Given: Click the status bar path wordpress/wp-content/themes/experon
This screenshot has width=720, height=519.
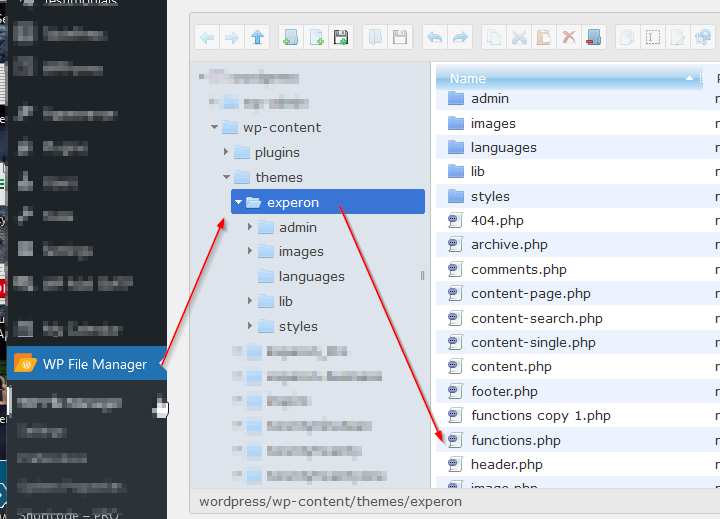Looking at the screenshot, I should [330, 501].
